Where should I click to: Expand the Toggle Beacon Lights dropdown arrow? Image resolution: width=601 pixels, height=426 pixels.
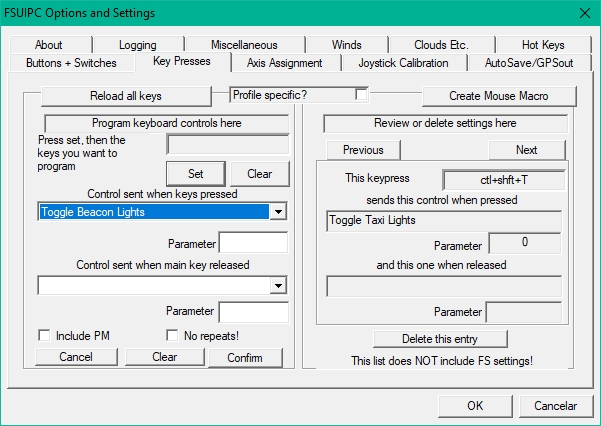click(278, 212)
